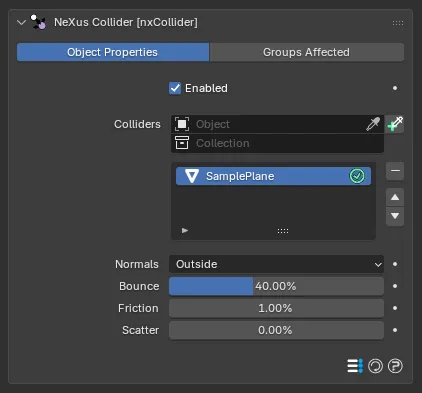Image resolution: width=422 pixels, height=393 pixels.
Task: Open the Groups Affected tab
Action: pos(307,52)
